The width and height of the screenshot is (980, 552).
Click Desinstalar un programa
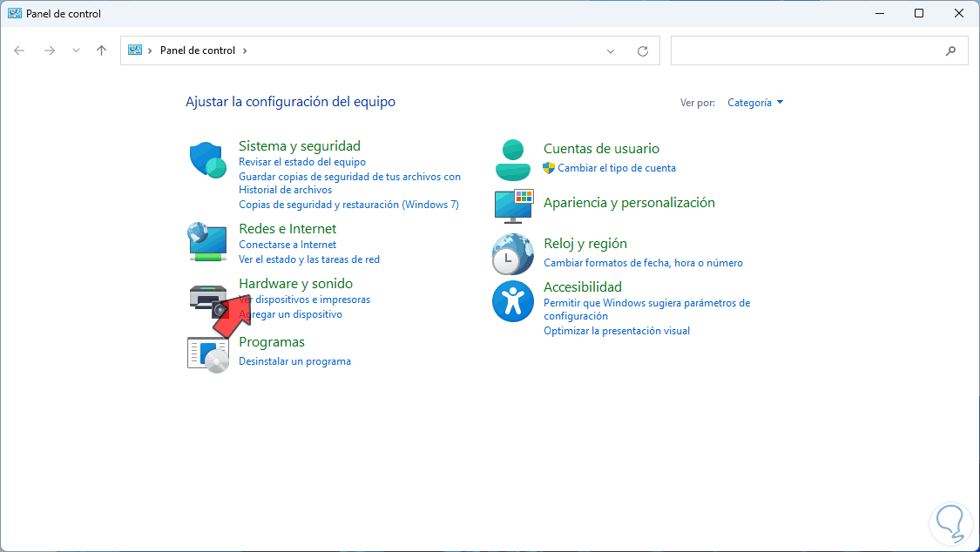294,361
